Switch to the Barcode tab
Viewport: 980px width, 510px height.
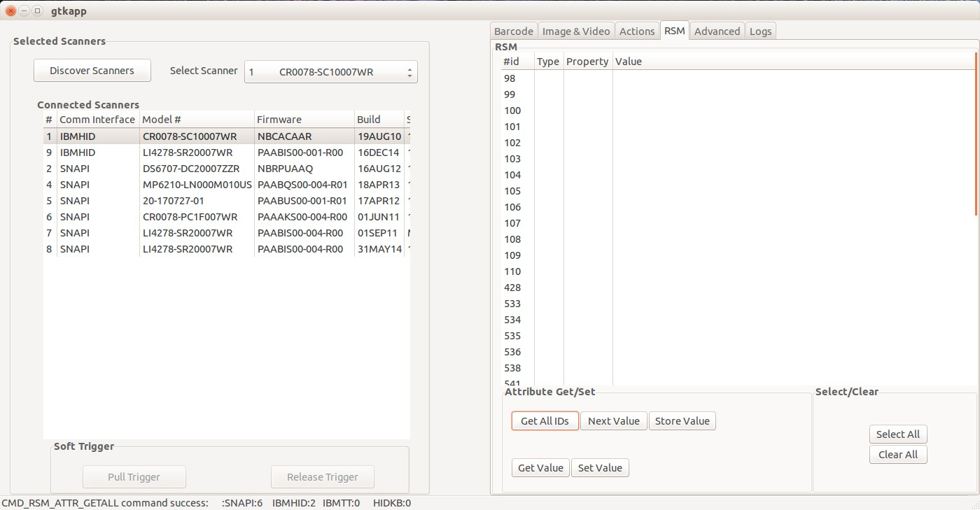513,31
